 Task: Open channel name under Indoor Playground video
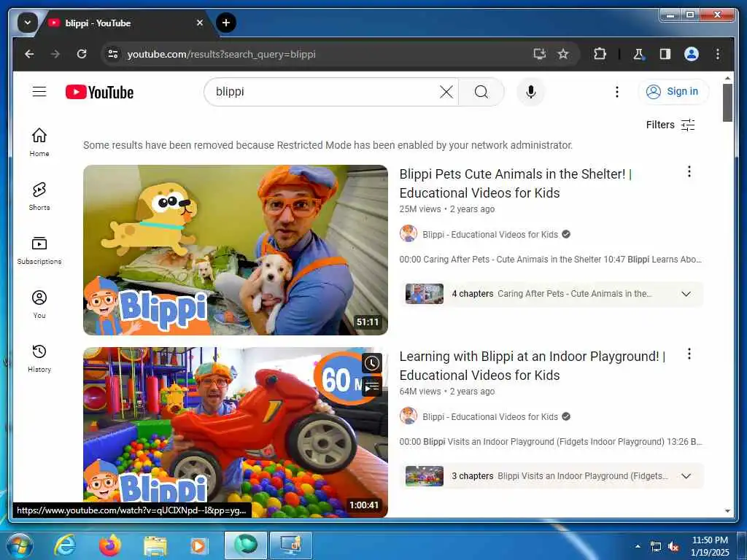click(x=489, y=417)
